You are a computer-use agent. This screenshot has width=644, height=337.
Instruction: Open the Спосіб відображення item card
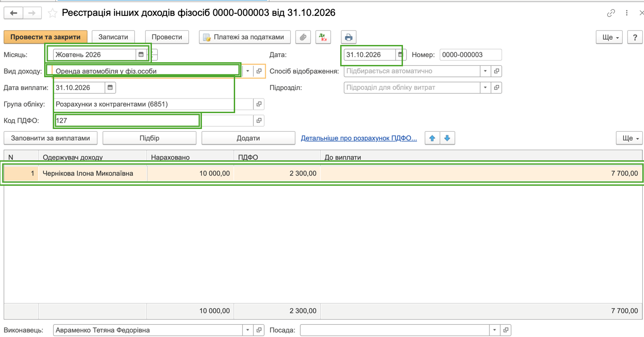(497, 71)
